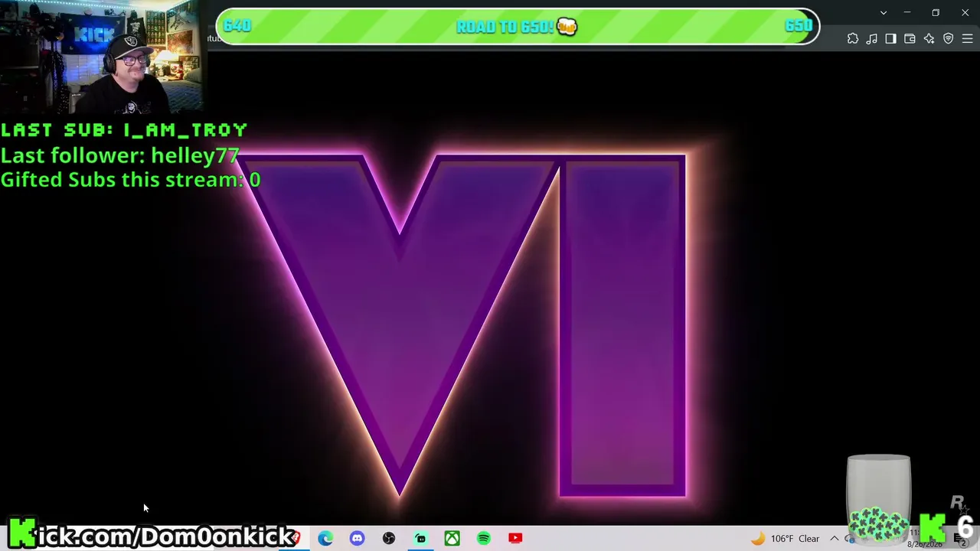Switch to OBS Studio in the taskbar
980x551 pixels.
389,538
